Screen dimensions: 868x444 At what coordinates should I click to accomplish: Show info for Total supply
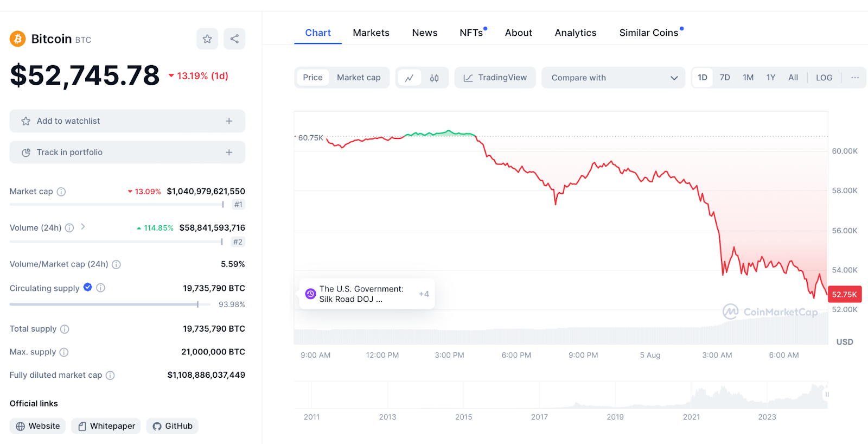coord(65,329)
